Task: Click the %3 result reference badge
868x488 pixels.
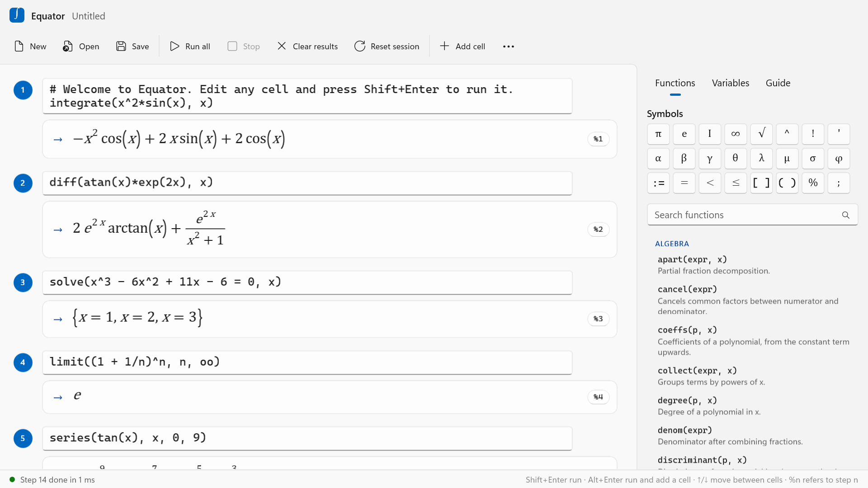Action: (x=598, y=319)
